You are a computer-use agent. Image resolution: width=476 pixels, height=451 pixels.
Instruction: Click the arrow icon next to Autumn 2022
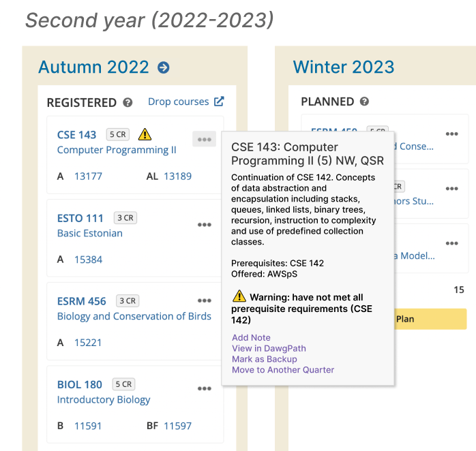point(163,67)
